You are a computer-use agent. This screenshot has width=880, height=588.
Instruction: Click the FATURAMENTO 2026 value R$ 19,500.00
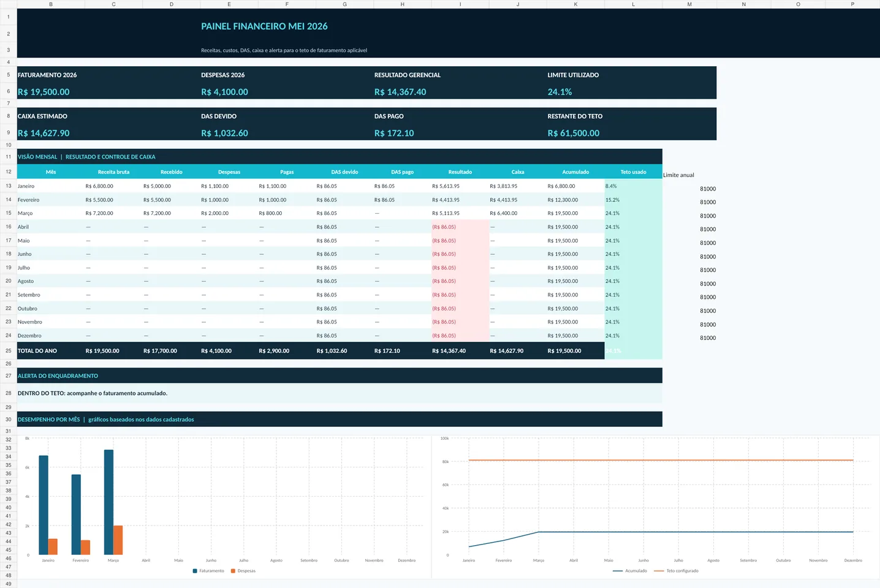click(44, 92)
